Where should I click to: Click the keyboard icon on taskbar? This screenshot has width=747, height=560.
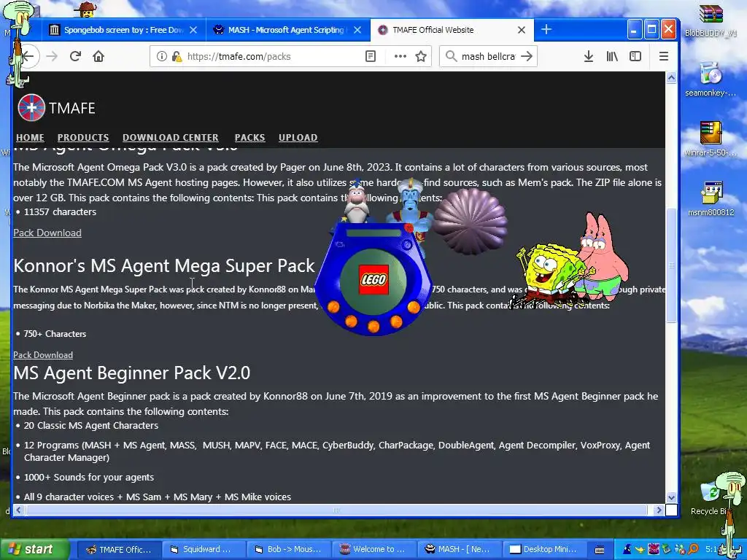click(x=600, y=550)
